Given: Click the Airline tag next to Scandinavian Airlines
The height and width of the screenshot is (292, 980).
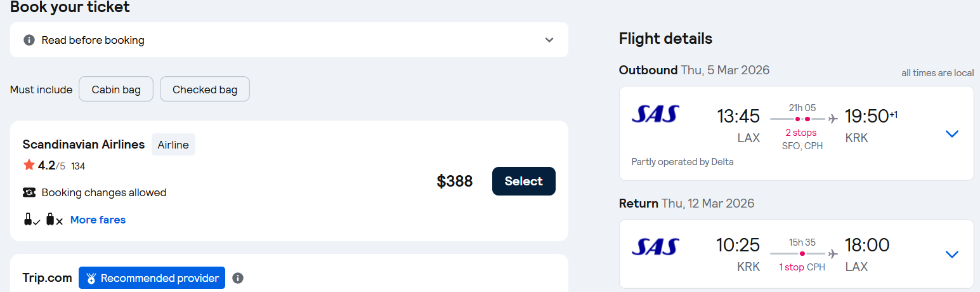Looking at the screenshot, I should (x=173, y=145).
